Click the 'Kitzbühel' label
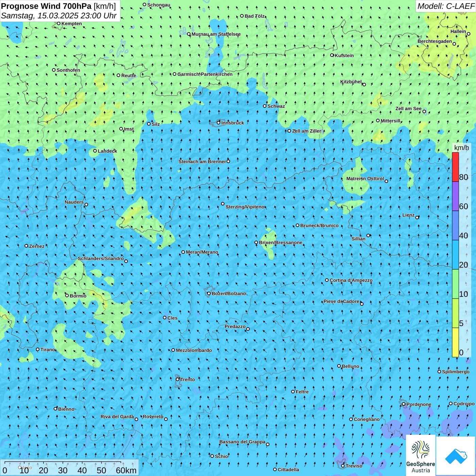 [x=351, y=82]
